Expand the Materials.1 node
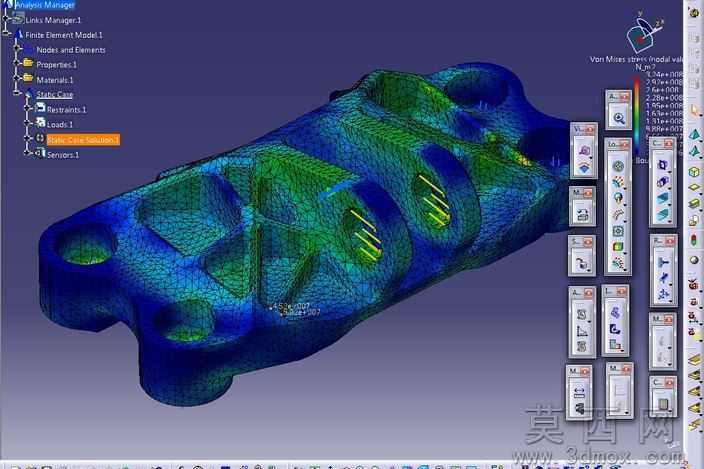704x469 pixels. (17, 78)
